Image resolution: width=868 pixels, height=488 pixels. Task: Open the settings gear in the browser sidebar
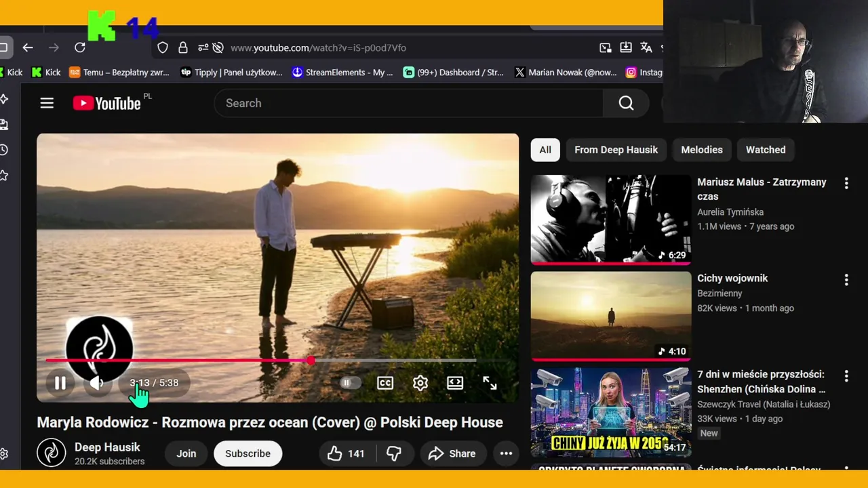click(3, 453)
